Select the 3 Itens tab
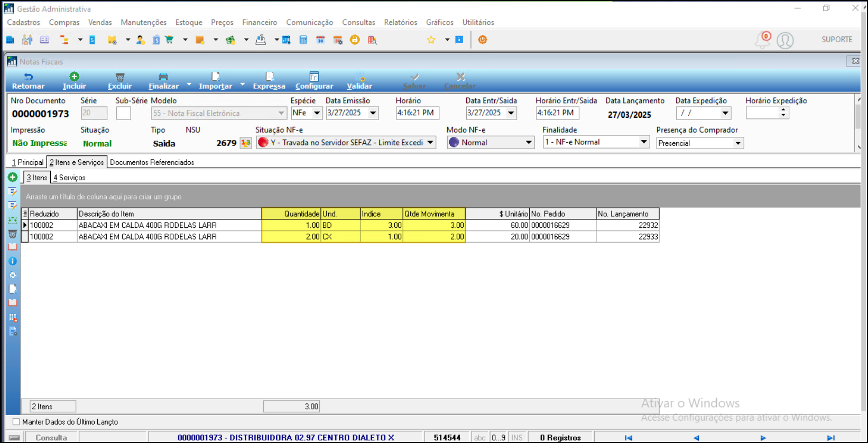868x443 pixels. pos(37,178)
